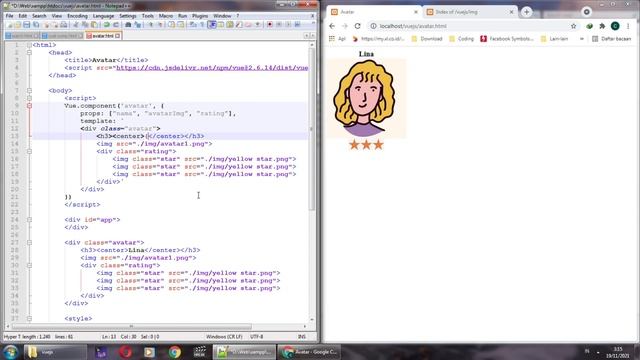Click the Cut toolbar icon

(76, 25)
